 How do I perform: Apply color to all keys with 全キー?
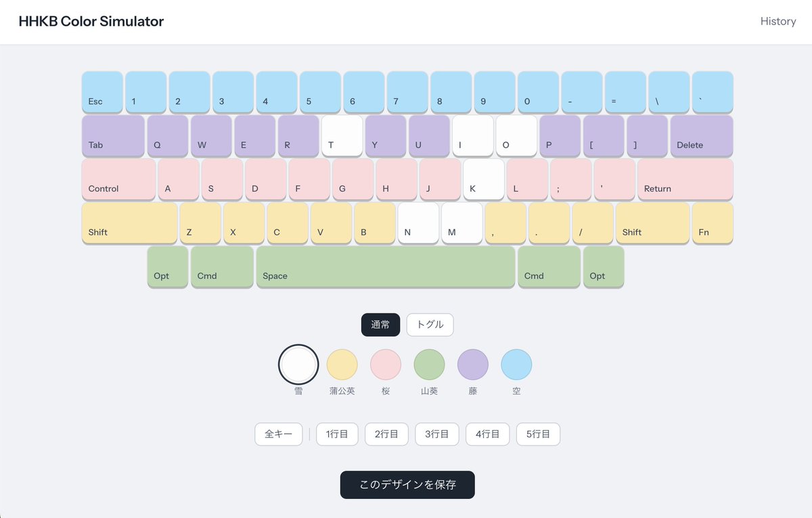[x=279, y=434]
